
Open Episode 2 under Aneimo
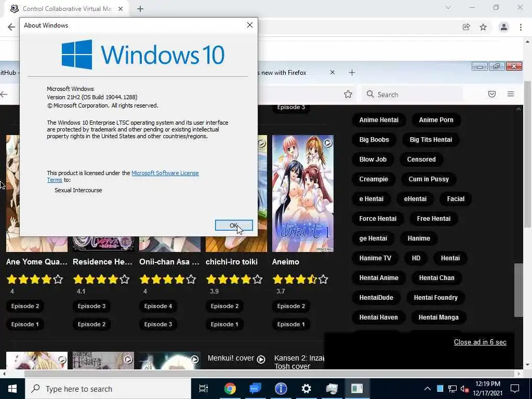click(x=291, y=306)
